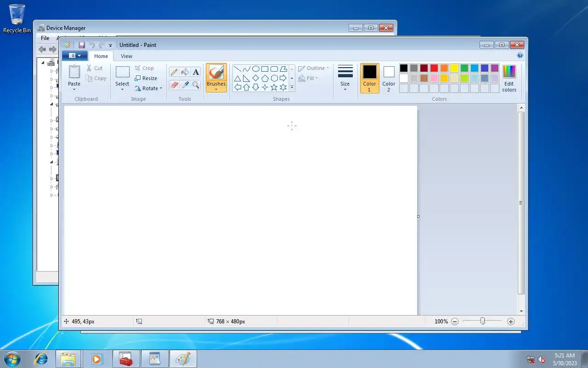588x368 pixels.
Task: Choose the Oval shape
Action: 256,69
